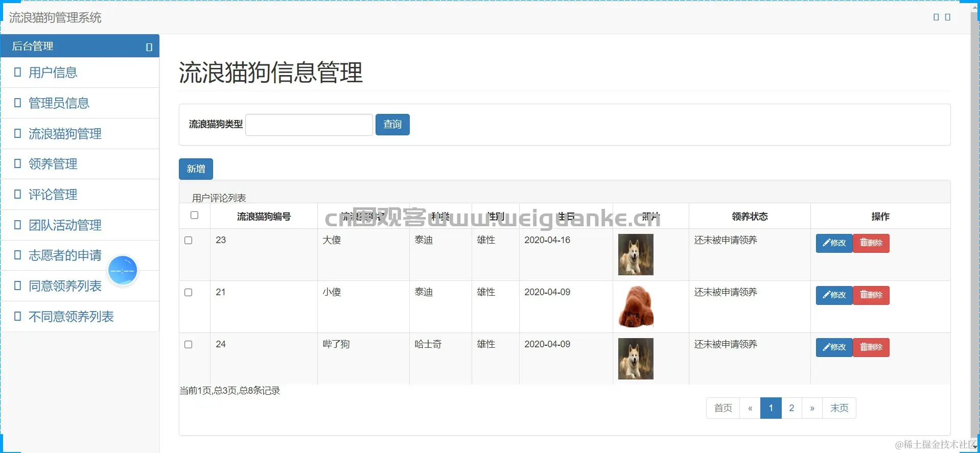Screen dimensions: 980x453
Task: Click the 领养状态 column header
Action: 750,217
